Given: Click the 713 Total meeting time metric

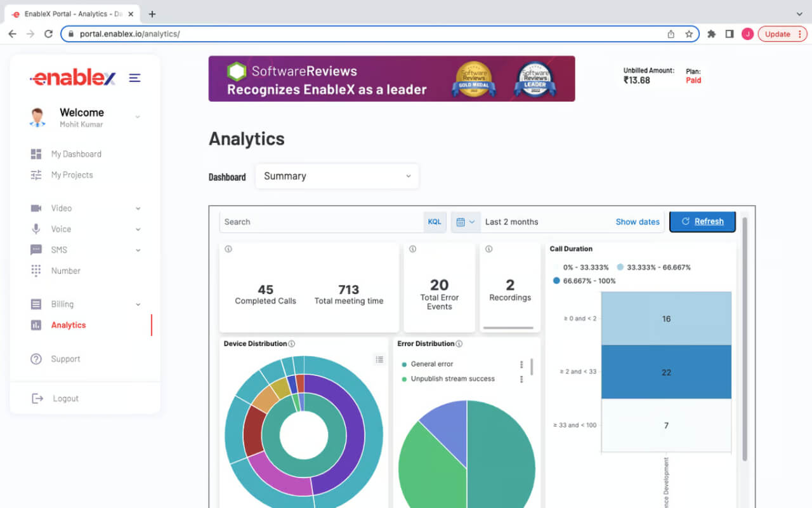Looking at the screenshot, I should [x=349, y=295].
